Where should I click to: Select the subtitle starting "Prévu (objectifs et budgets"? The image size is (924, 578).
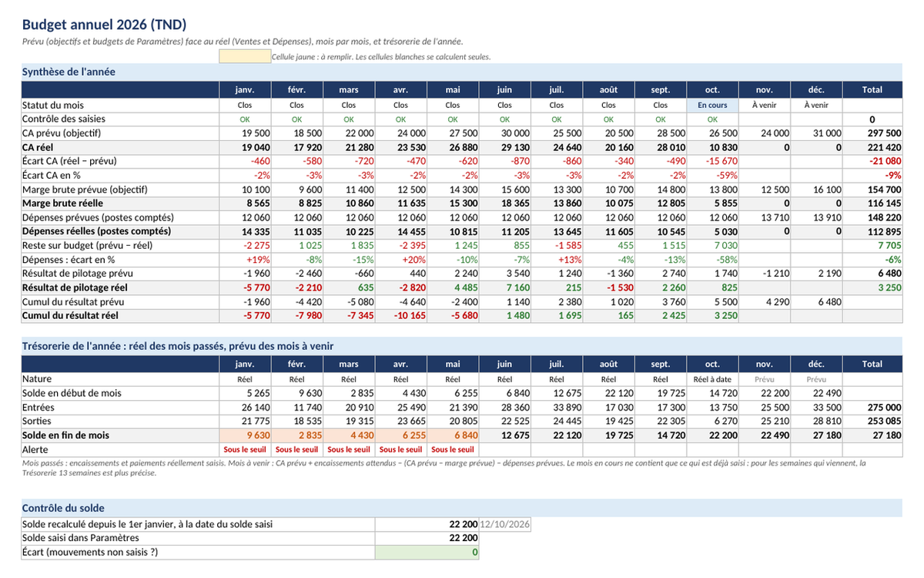pos(243,42)
